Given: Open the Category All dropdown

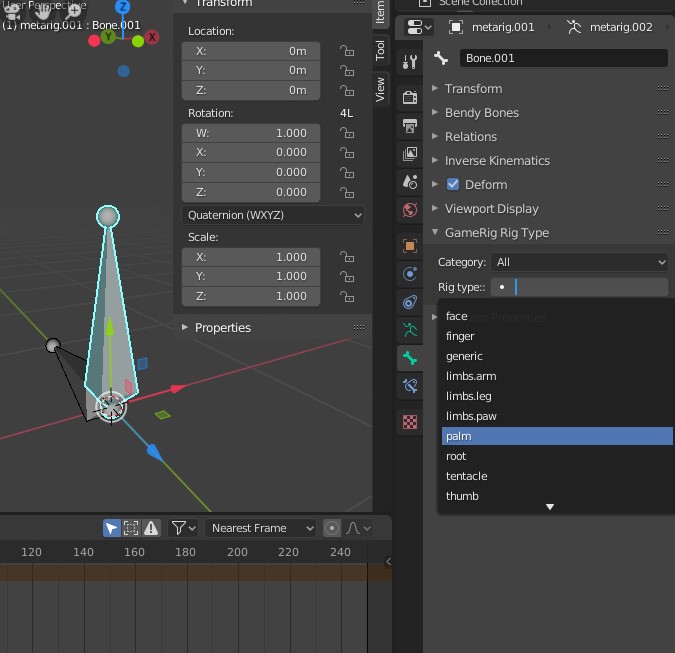Looking at the screenshot, I should (x=579, y=262).
